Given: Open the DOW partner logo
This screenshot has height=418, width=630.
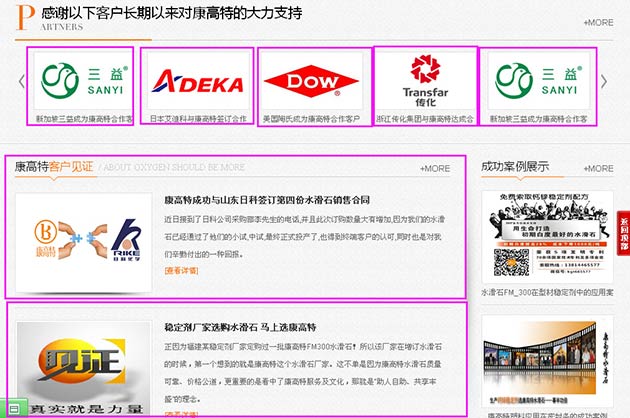Looking at the screenshot, I should (x=313, y=80).
